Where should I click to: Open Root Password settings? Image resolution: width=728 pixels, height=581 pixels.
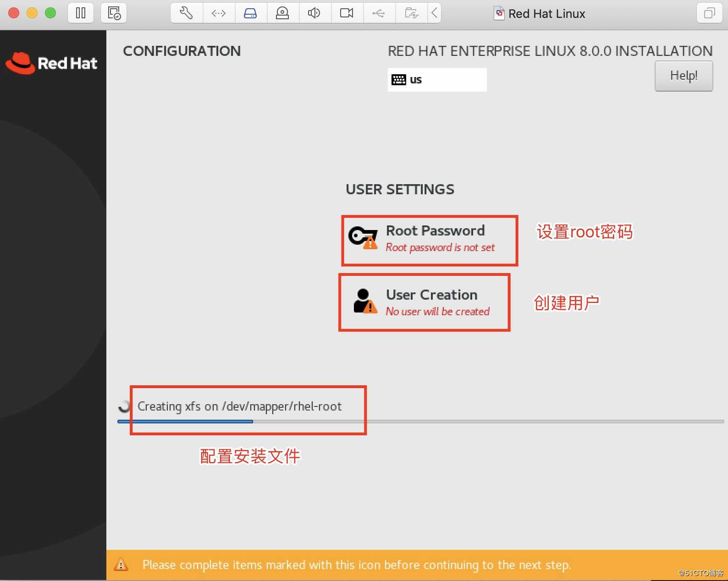[x=430, y=240]
